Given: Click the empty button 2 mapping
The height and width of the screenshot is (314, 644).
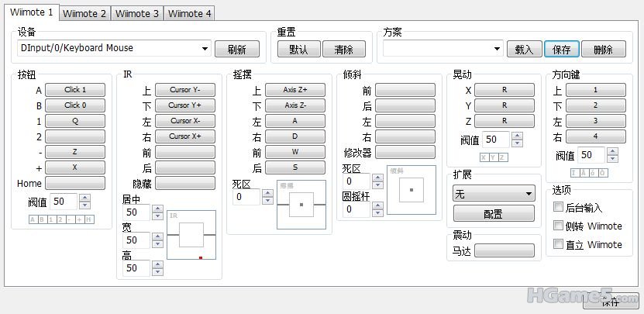Looking at the screenshot, I should 75,136.
